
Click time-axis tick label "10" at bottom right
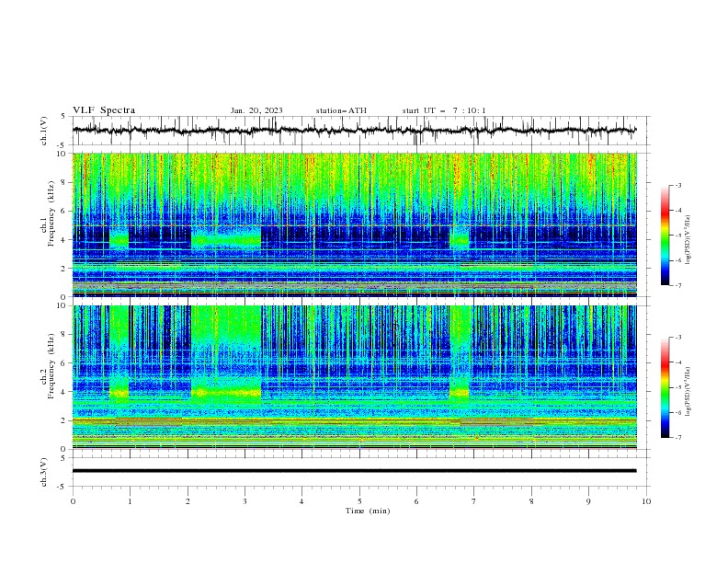click(646, 501)
